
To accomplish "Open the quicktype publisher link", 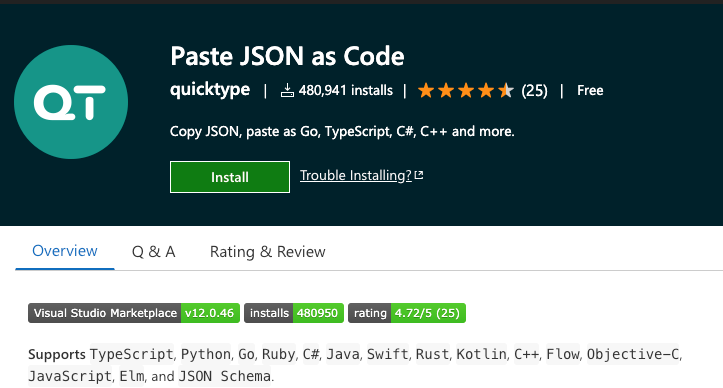I will tap(210, 90).
